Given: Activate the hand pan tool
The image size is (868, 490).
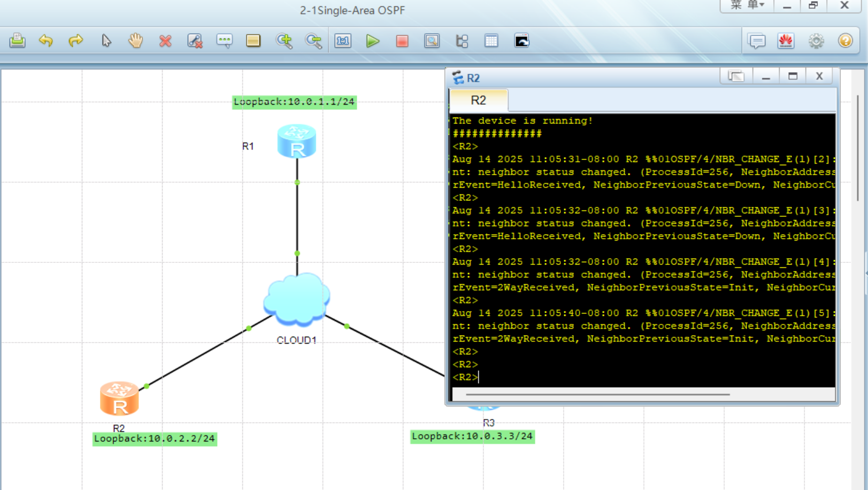Looking at the screenshot, I should pyautogui.click(x=135, y=41).
